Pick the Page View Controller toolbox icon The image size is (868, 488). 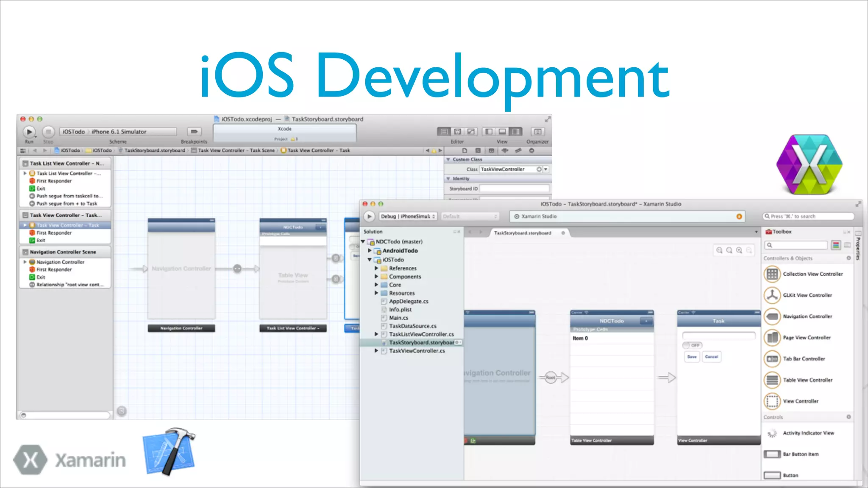coord(772,338)
